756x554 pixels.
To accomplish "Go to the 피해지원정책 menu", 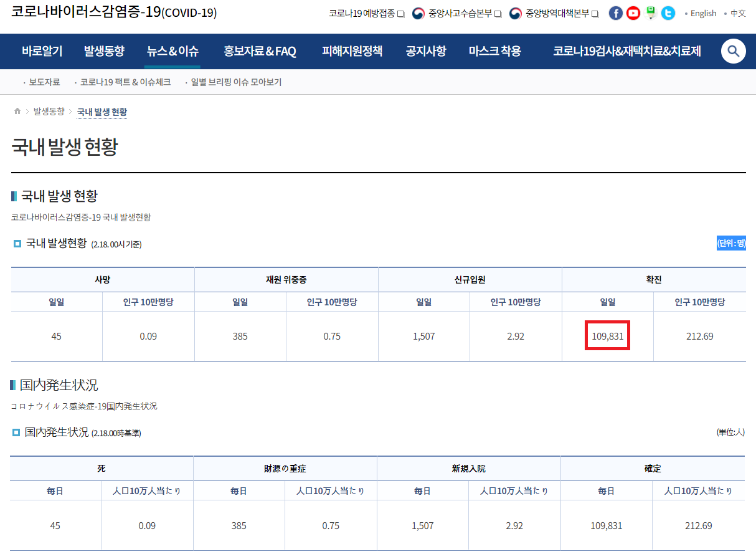I will [352, 51].
